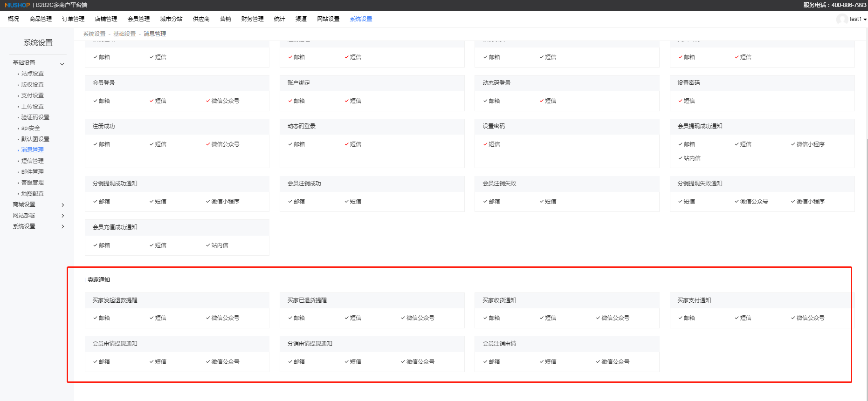Collapse the 基础设置 sidebar group
868x401 pixels.
pyautogui.click(x=62, y=64)
